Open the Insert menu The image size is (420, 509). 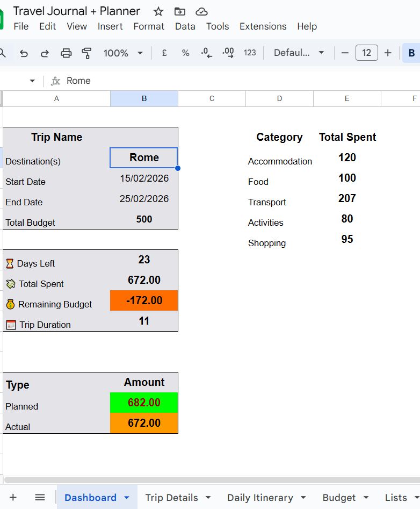(110, 26)
